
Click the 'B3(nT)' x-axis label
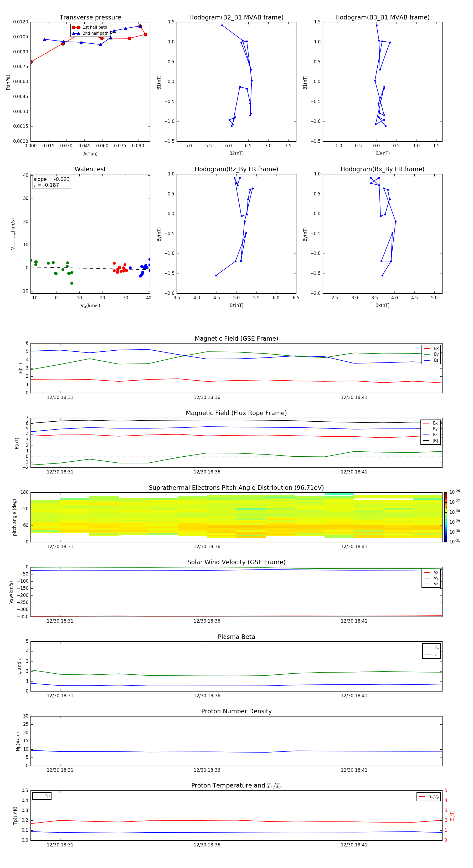[x=382, y=153]
